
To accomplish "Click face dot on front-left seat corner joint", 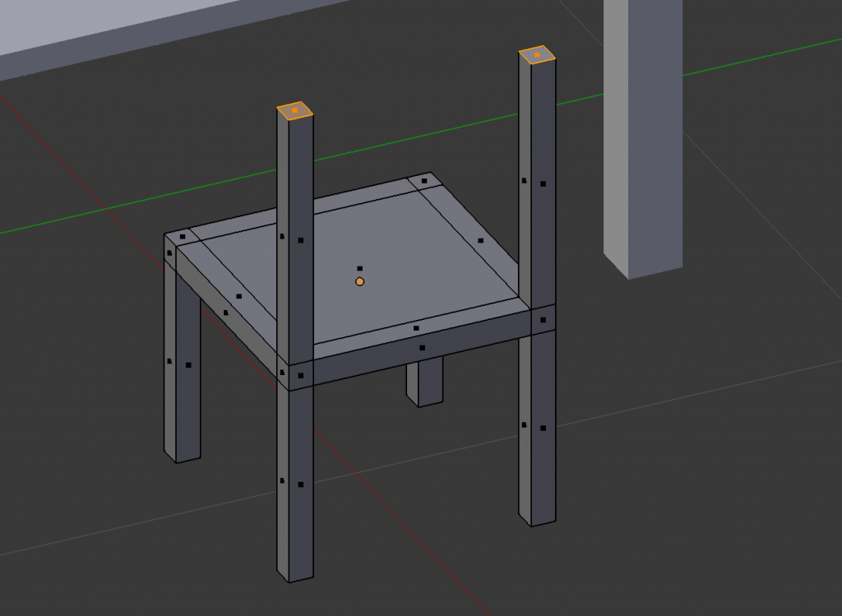I will (x=301, y=376).
